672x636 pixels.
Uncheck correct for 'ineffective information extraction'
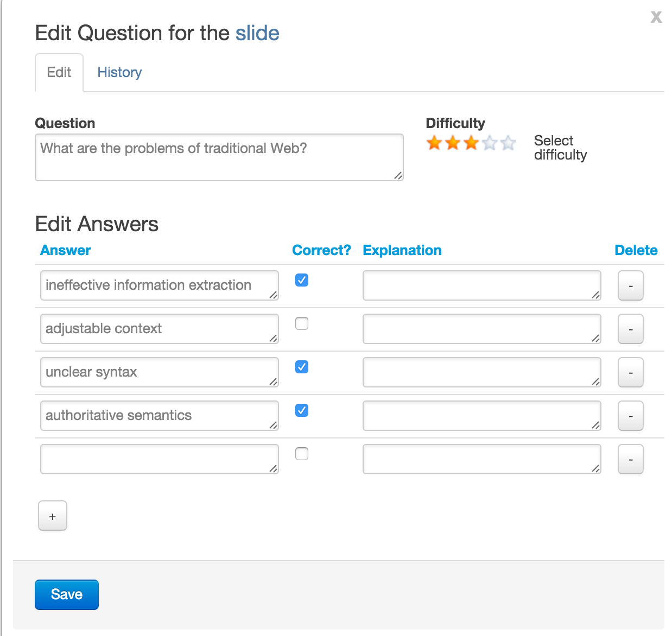point(302,280)
